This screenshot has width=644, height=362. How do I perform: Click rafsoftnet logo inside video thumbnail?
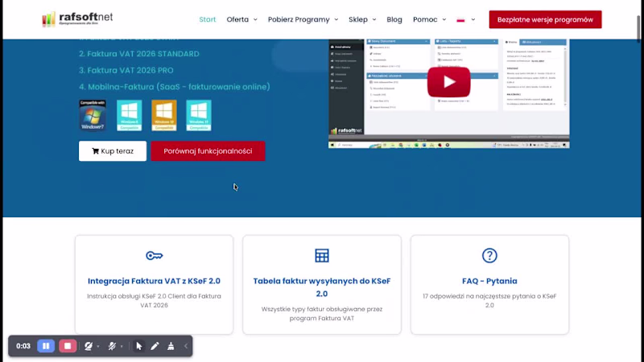pos(346,130)
